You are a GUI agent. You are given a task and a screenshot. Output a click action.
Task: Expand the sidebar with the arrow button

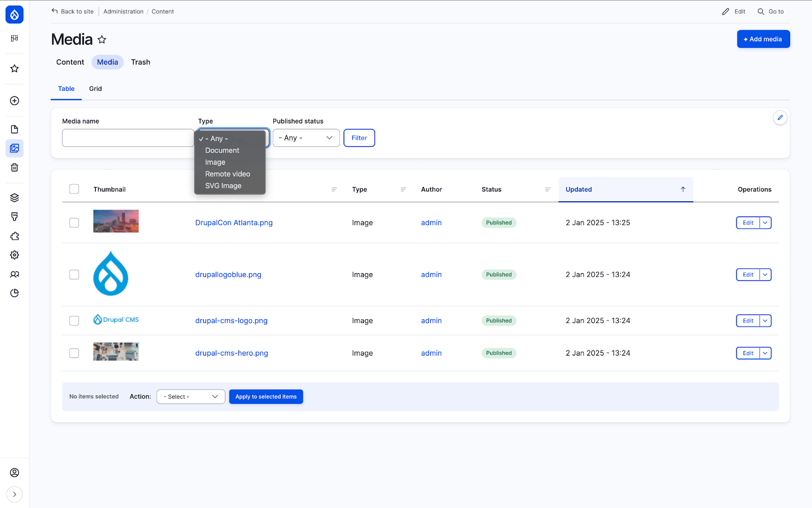[x=14, y=494]
